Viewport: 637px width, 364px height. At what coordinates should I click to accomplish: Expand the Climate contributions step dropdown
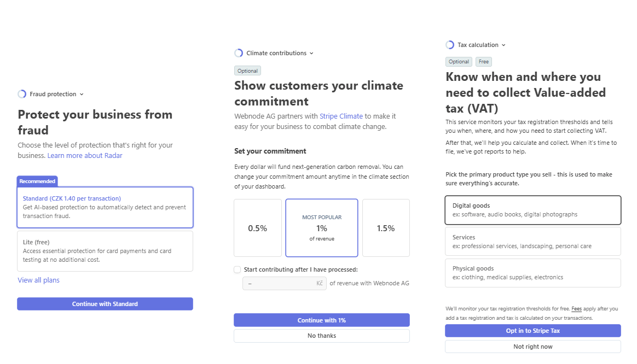(x=311, y=53)
